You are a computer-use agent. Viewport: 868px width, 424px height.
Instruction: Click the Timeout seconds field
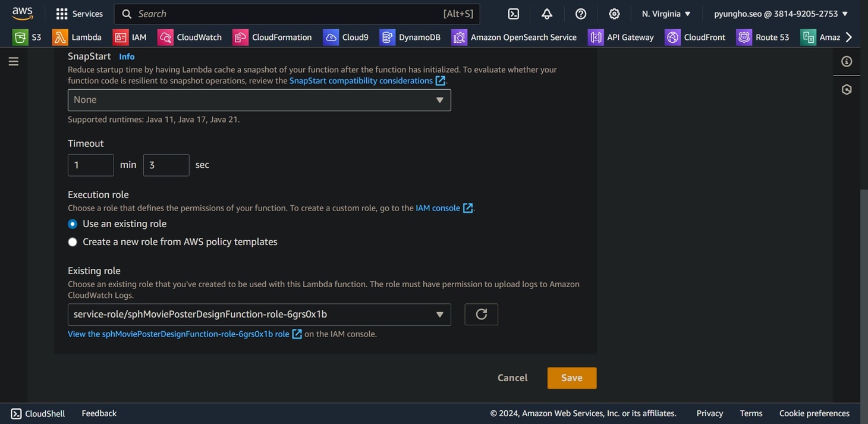coord(166,165)
